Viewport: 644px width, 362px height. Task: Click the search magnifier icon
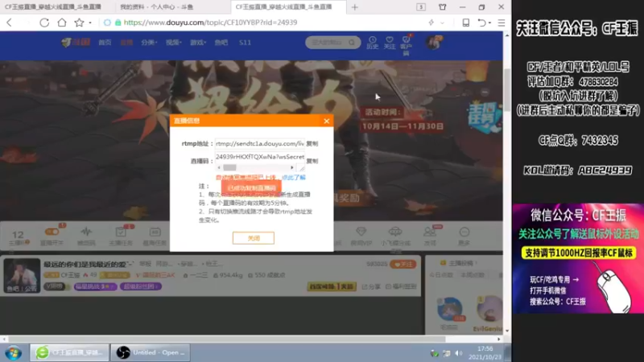tap(352, 43)
